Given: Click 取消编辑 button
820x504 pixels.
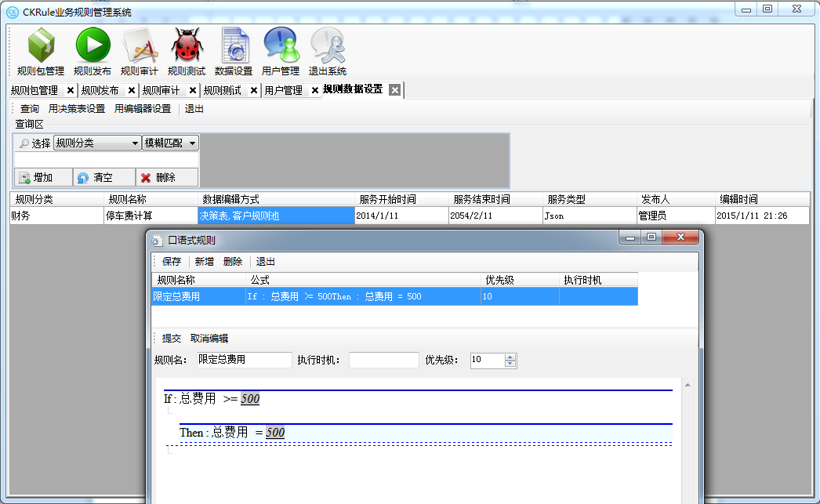Looking at the screenshot, I should point(209,339).
